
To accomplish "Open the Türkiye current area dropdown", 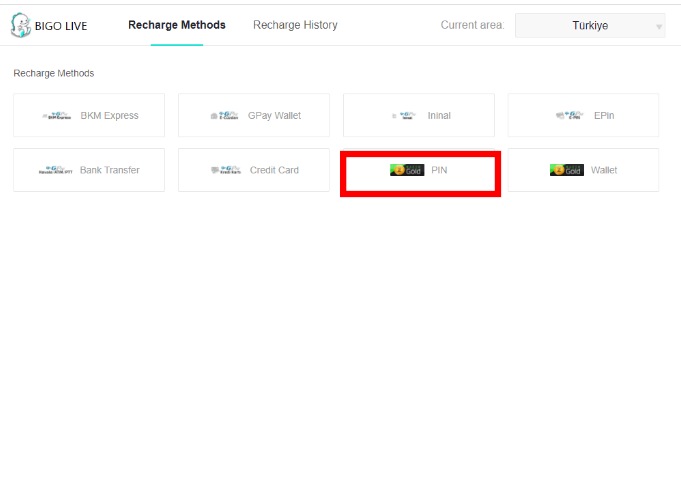I will coord(588,26).
